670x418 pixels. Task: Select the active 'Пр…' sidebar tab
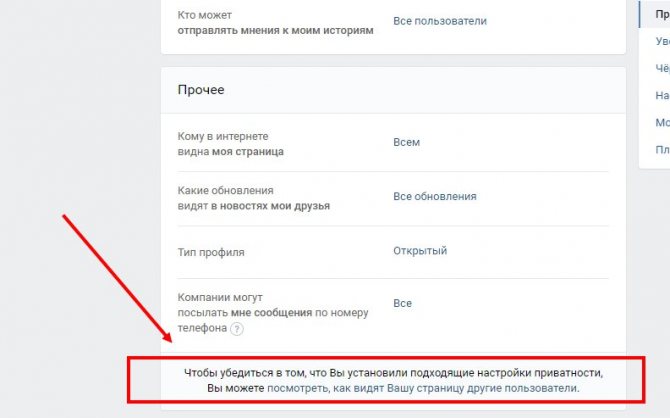pos(661,14)
